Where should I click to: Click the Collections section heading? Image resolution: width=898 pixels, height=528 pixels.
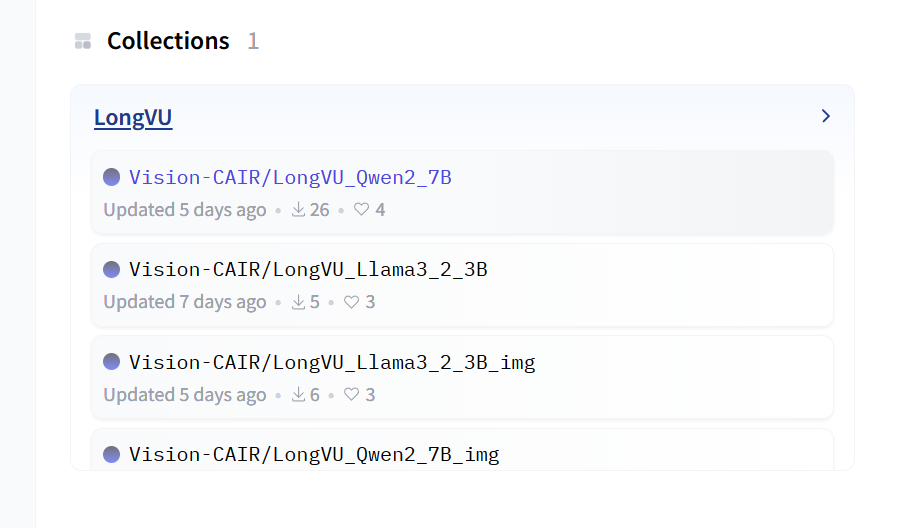pos(168,41)
